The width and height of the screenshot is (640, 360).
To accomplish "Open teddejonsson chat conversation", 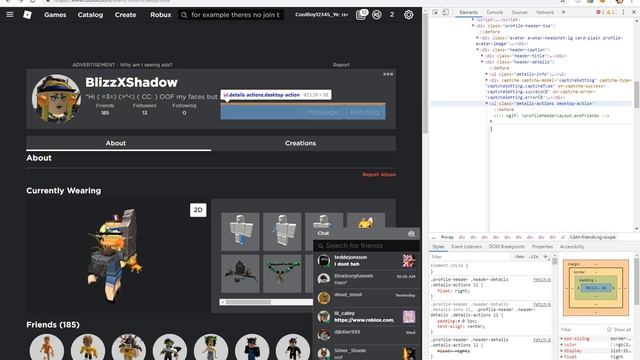I will 367,260.
